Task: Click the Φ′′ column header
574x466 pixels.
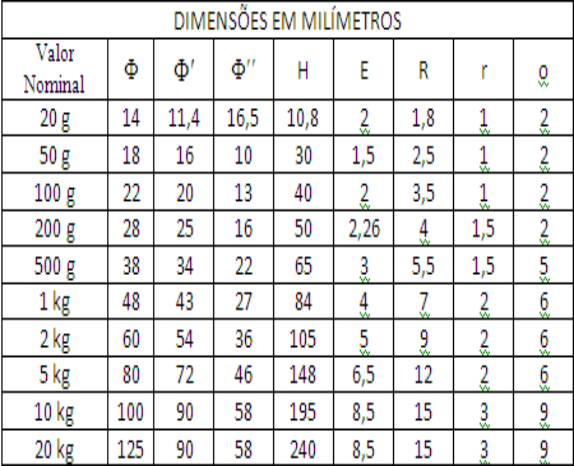Action: [243, 69]
